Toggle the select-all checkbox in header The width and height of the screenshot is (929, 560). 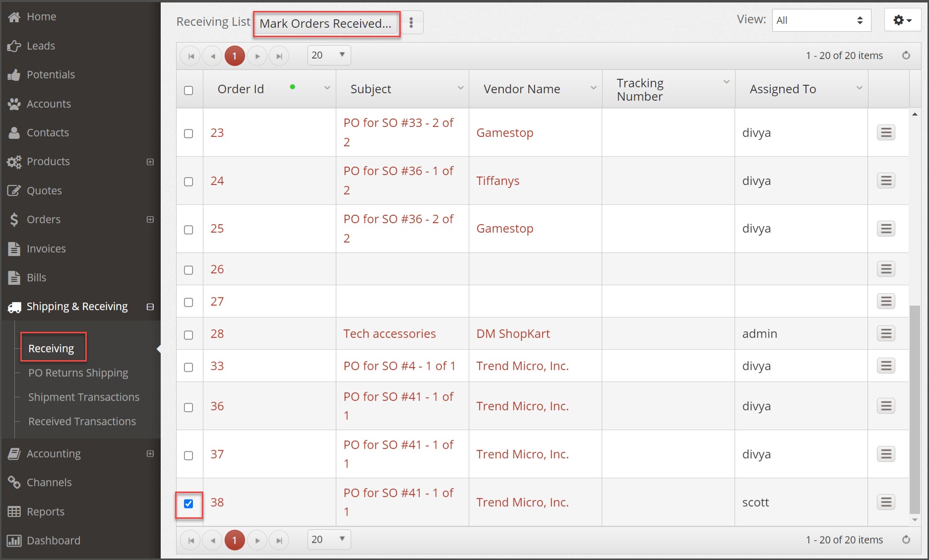[x=188, y=90]
